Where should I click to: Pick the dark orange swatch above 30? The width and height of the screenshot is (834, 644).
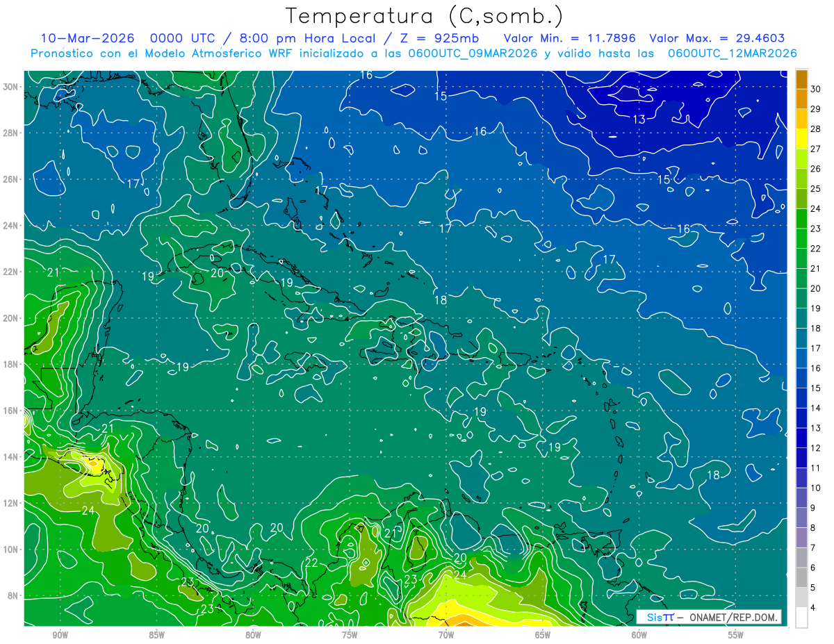pyautogui.click(x=801, y=79)
